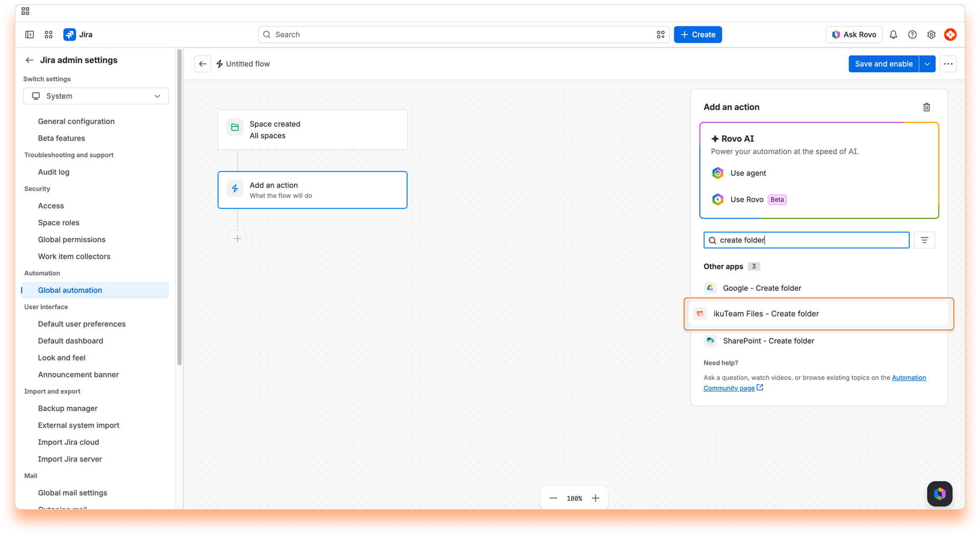Focus the top Search box
Viewport: 980px width, 535px height.
point(464,35)
